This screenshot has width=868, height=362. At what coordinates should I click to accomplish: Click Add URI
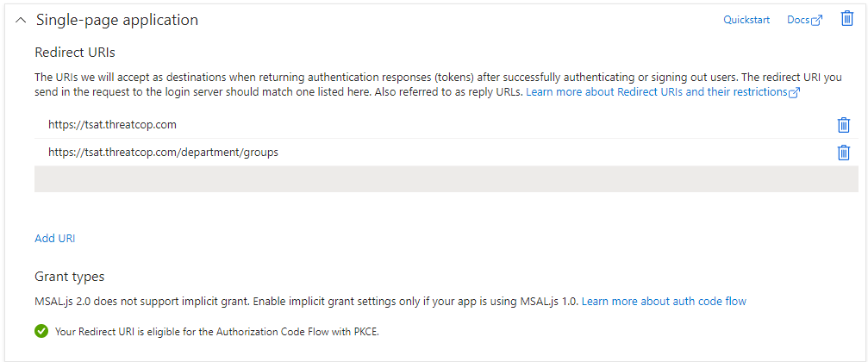click(54, 238)
